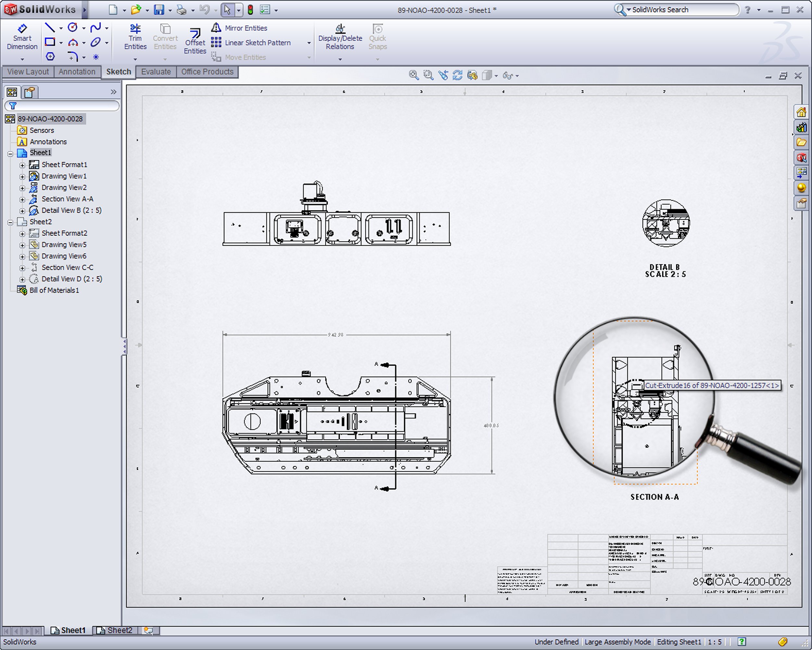Open the Evaluate tab

click(x=156, y=71)
